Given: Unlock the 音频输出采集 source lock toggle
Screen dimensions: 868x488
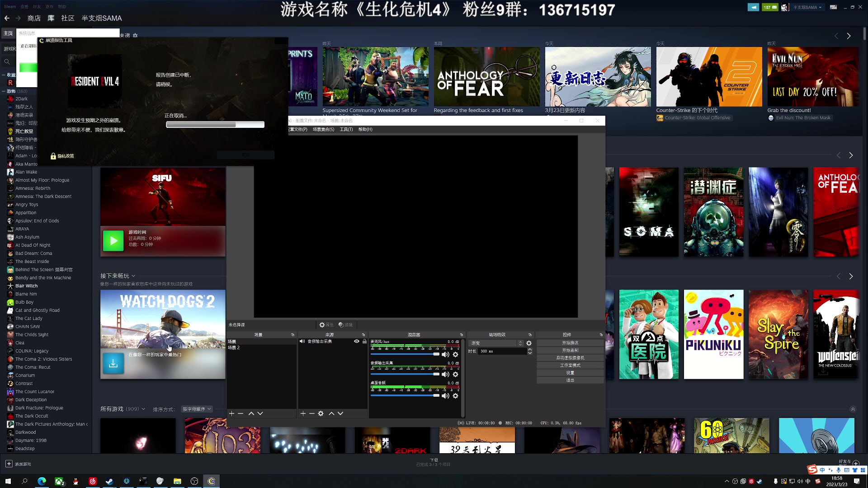Looking at the screenshot, I should click(x=365, y=341).
